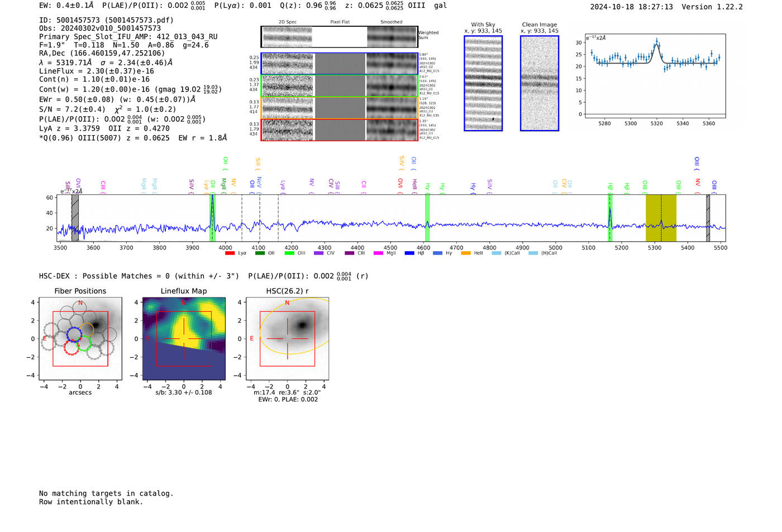Click the 'm:17.4 re:3.6" s:2.0"' caption
The image size is (782, 532).
click(287, 392)
